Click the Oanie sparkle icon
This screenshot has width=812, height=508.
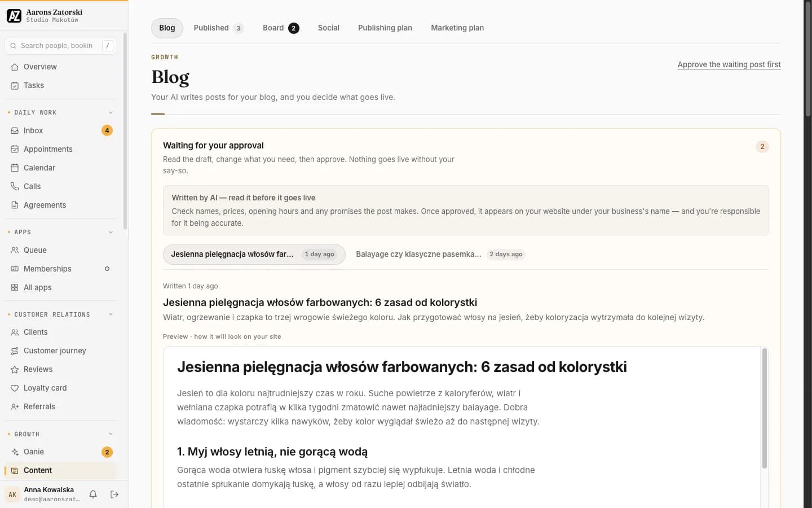[x=15, y=452]
